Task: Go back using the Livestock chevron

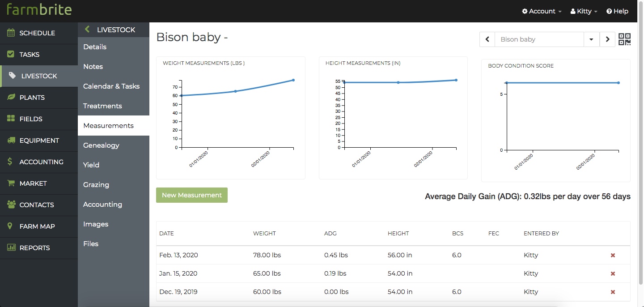Action: click(87, 30)
